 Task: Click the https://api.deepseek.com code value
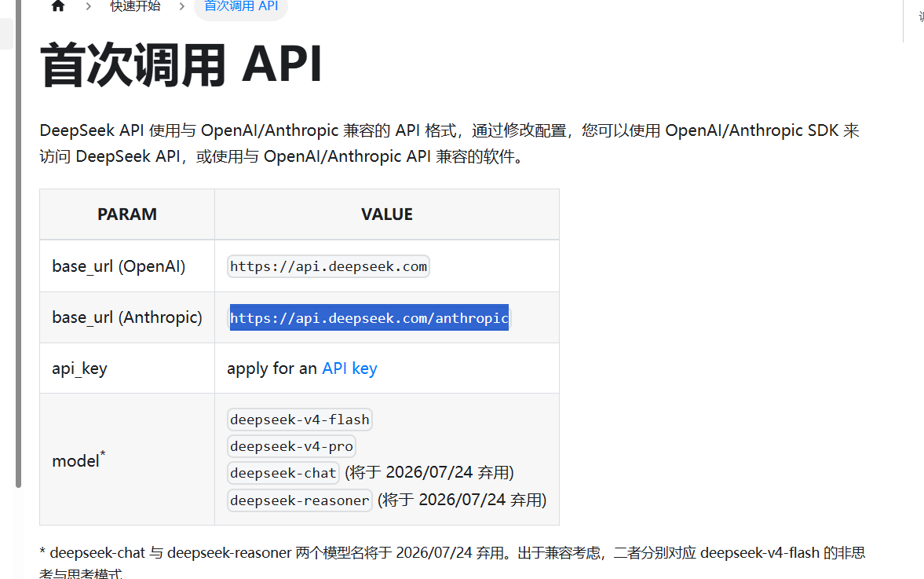click(x=328, y=266)
